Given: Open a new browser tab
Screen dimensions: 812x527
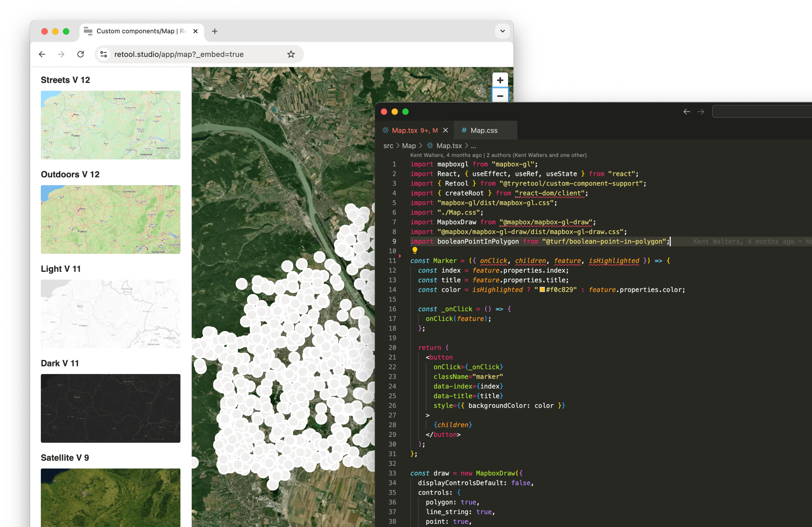Looking at the screenshot, I should [x=215, y=31].
